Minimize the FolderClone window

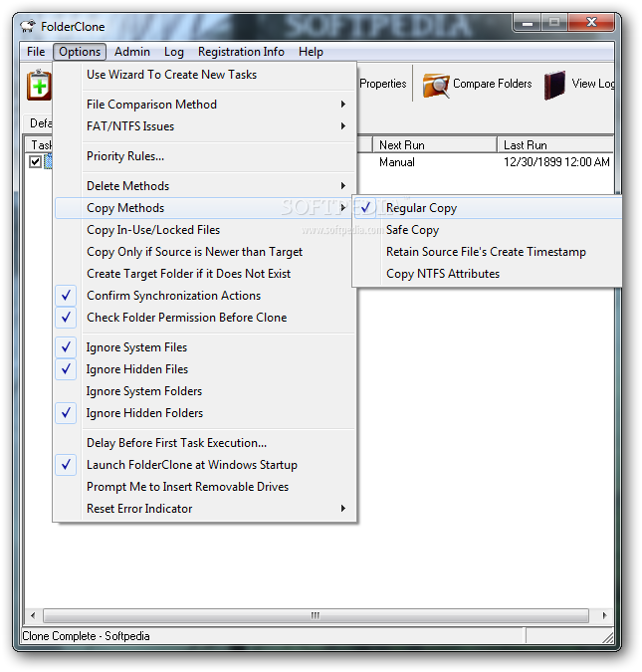click(528, 23)
